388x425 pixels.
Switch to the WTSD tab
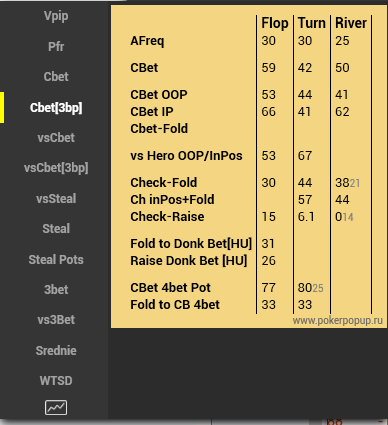click(56, 381)
